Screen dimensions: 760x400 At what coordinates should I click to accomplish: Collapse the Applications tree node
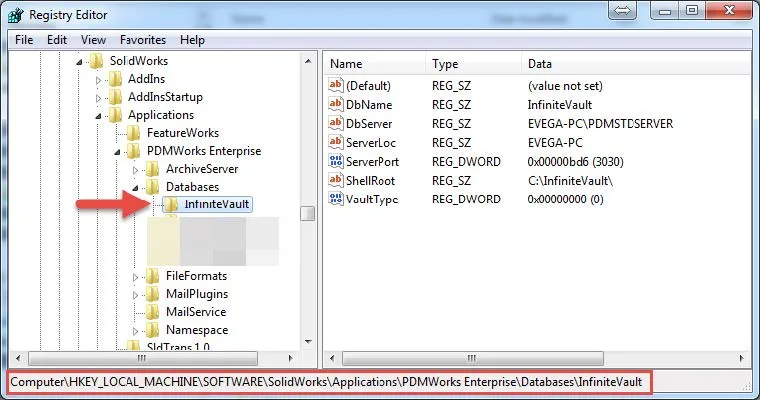coord(98,116)
